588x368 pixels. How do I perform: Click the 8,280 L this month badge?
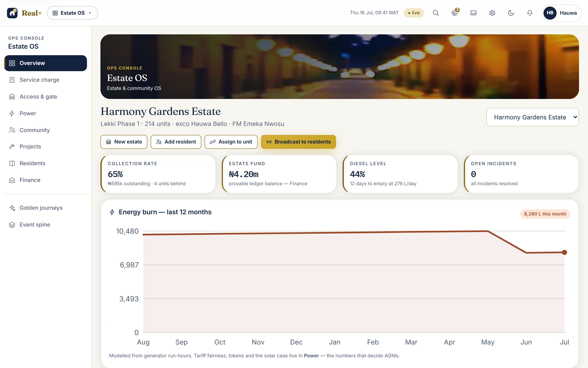tap(545, 214)
